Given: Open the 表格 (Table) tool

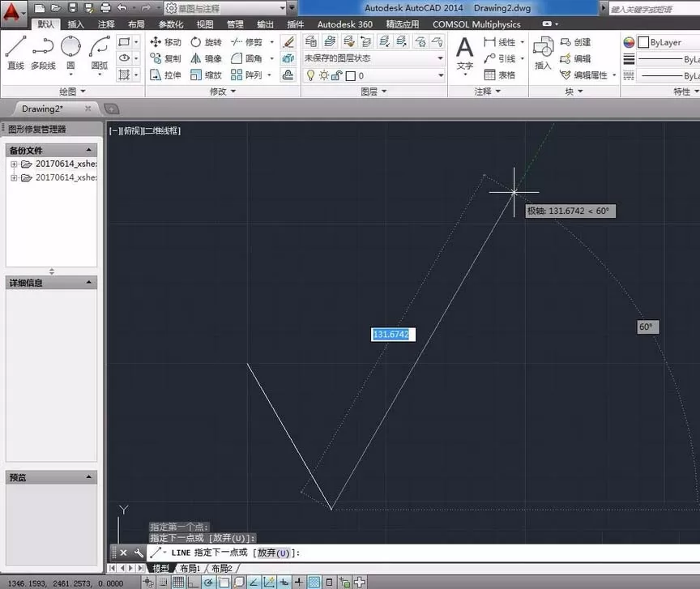Looking at the screenshot, I should (x=500, y=75).
